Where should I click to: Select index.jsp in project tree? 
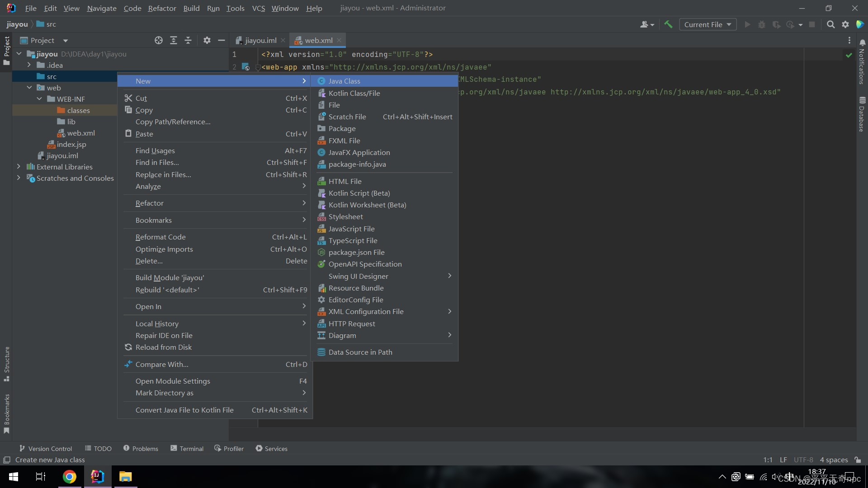[71, 144]
